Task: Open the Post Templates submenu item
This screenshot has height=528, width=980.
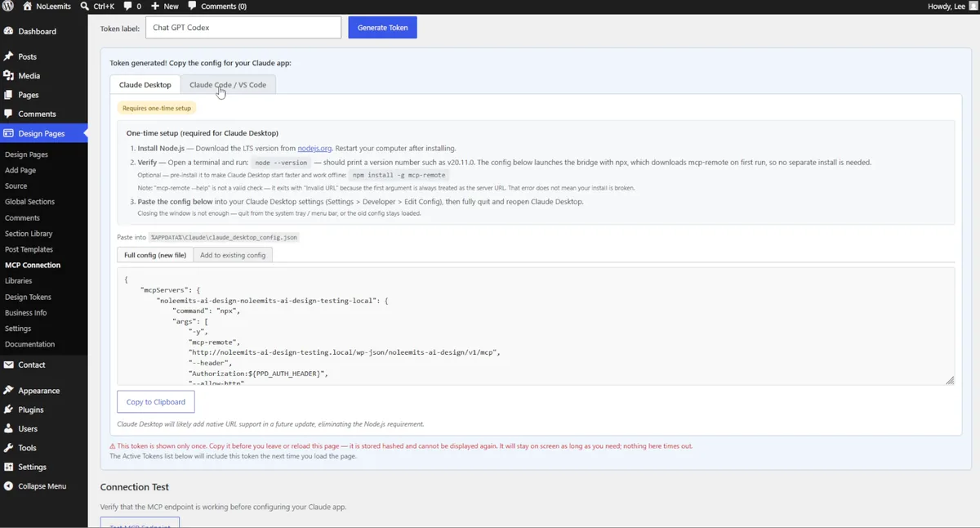Action: [x=29, y=249]
